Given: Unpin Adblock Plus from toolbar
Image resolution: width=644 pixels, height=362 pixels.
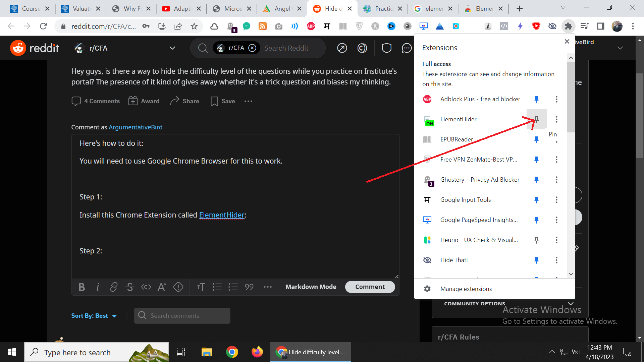Looking at the screenshot, I should pyautogui.click(x=536, y=99).
